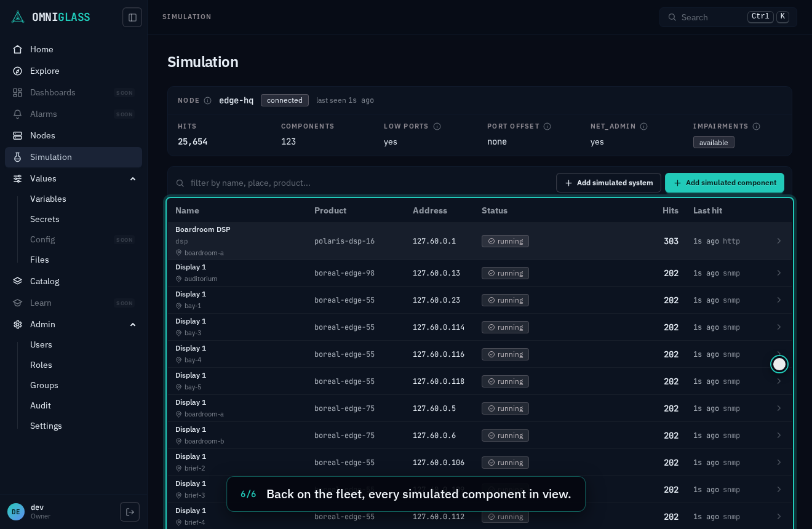Image resolution: width=812 pixels, height=529 pixels.
Task: Click the available impairments badge
Action: coord(714,142)
